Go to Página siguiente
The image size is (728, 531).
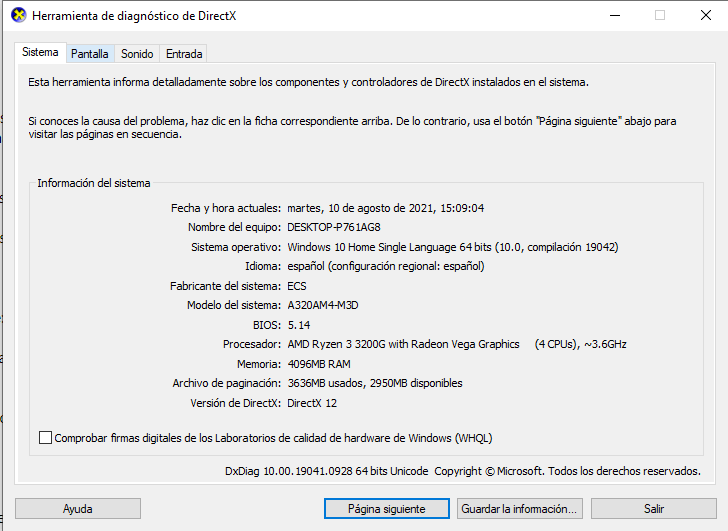(x=387, y=509)
